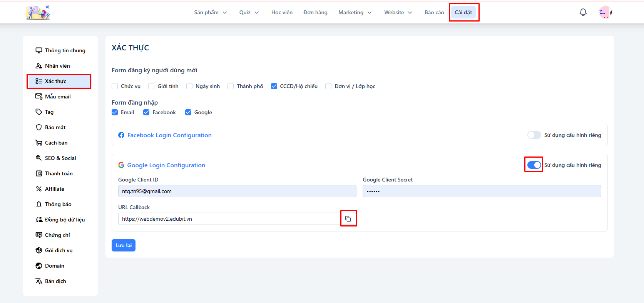Open Bản dịch translation settings

(55, 281)
